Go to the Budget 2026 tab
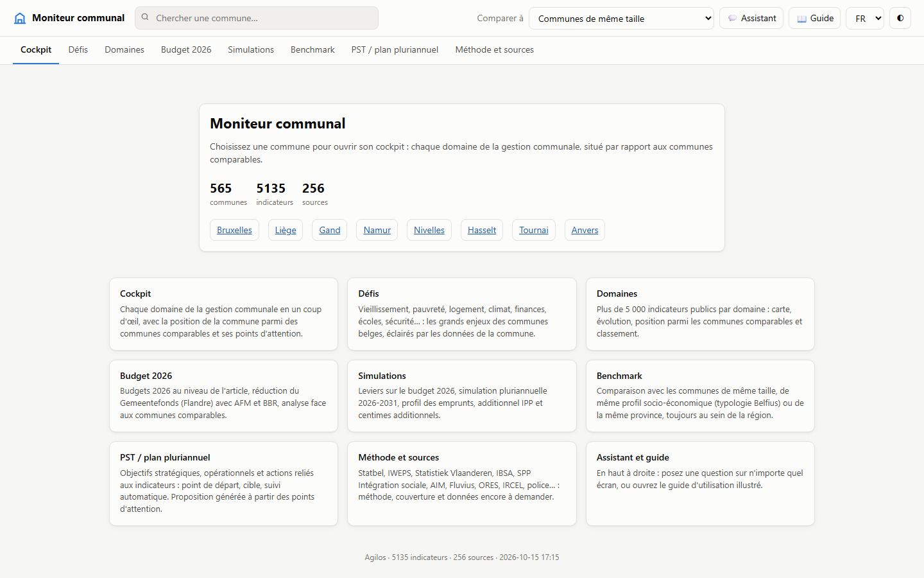Viewport: 924px width, 578px height. pos(186,49)
